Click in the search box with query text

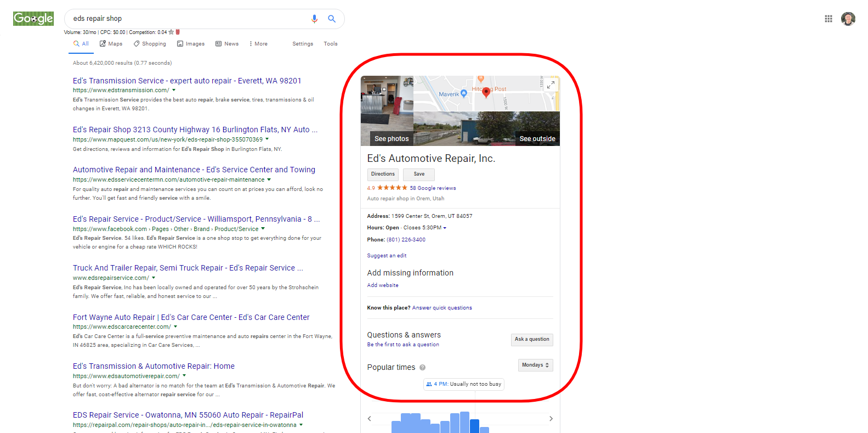[x=188, y=19]
